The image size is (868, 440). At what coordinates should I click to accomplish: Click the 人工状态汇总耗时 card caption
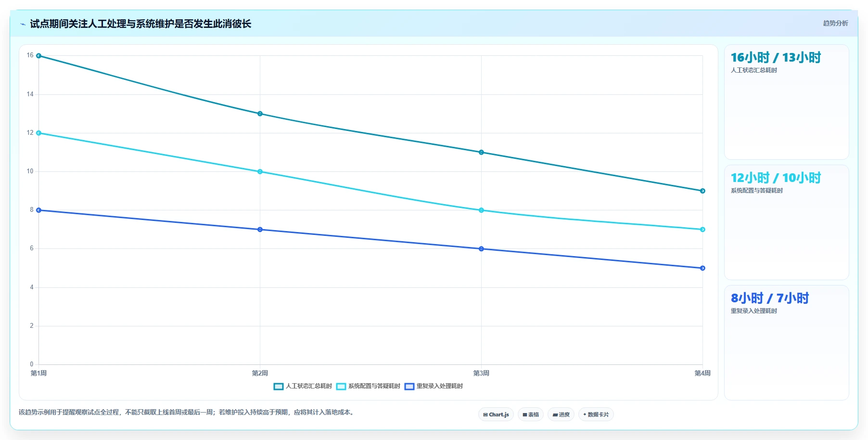click(754, 70)
